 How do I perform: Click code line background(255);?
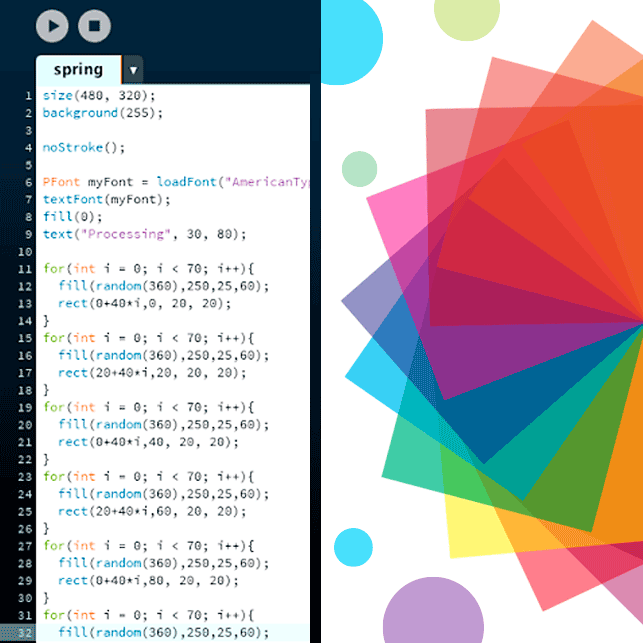pyautogui.click(x=103, y=113)
